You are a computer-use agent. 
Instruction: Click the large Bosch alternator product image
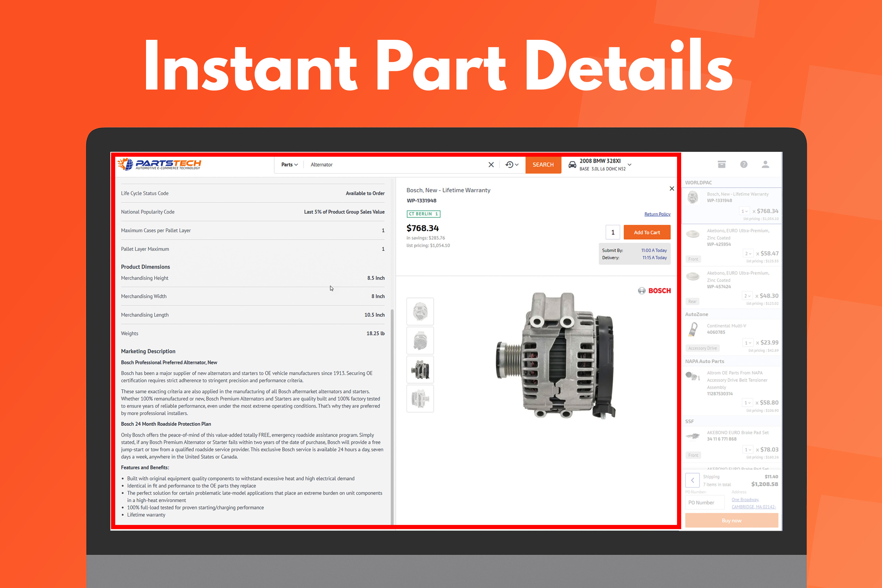556,356
